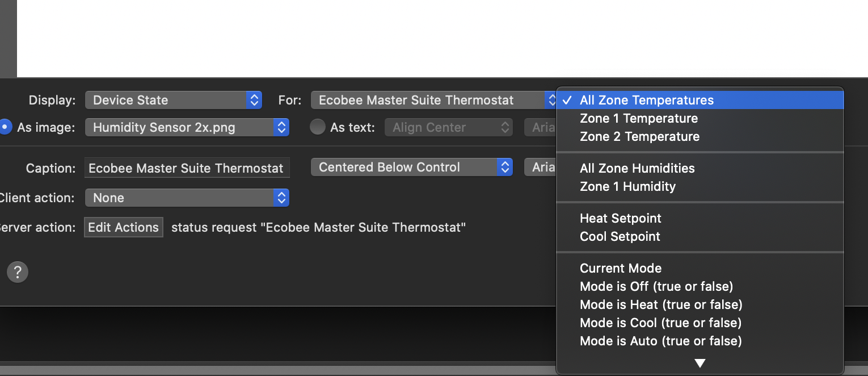Choose All Zone Temperatures menu item
The height and width of the screenshot is (376, 868).
coord(700,100)
